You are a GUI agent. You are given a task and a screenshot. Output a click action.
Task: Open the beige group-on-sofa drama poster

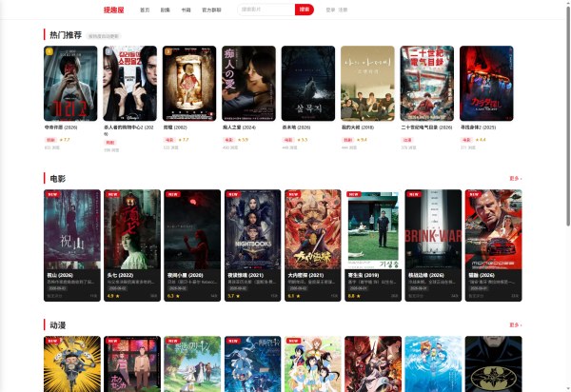tap(367, 84)
